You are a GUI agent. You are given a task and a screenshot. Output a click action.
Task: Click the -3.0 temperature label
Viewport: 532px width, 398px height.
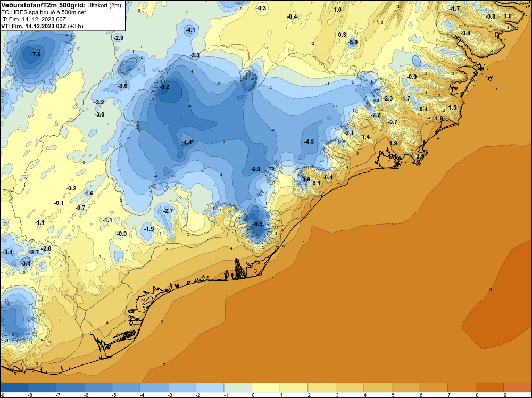99,115
